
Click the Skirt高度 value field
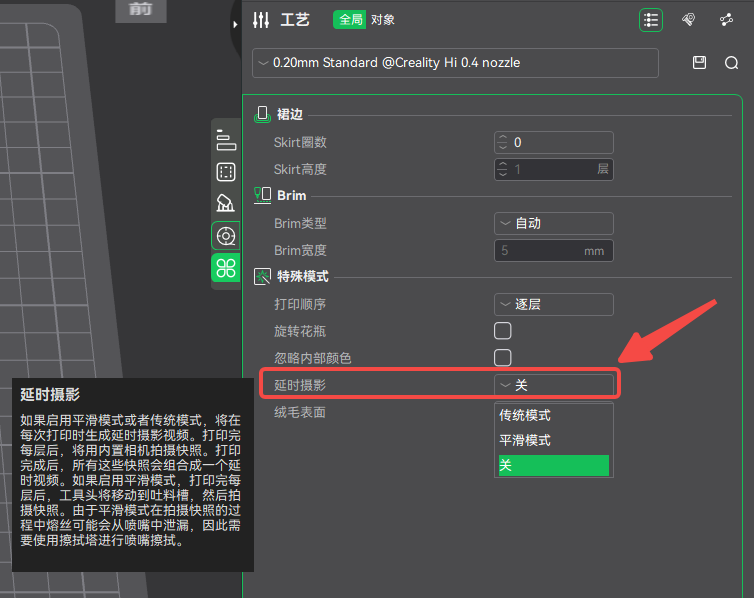click(553, 169)
